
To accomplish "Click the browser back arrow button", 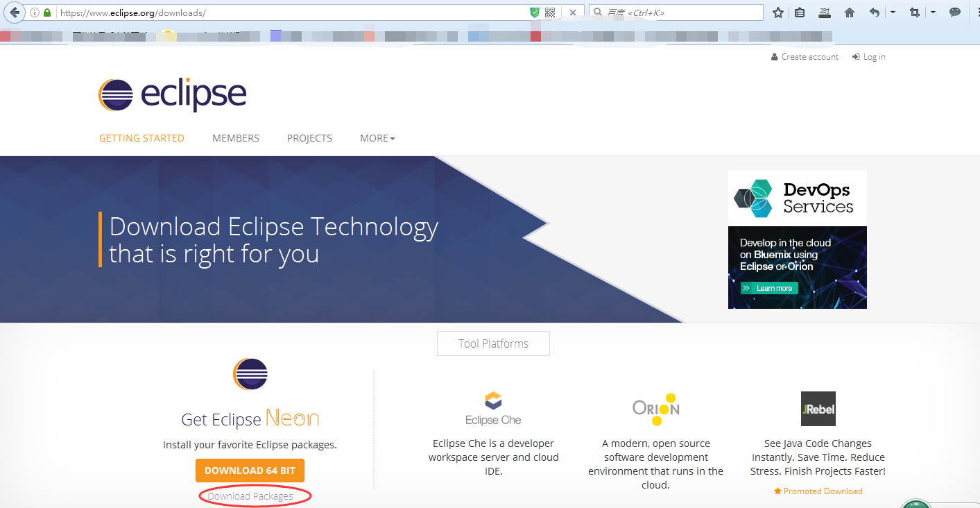I will pyautogui.click(x=15, y=12).
